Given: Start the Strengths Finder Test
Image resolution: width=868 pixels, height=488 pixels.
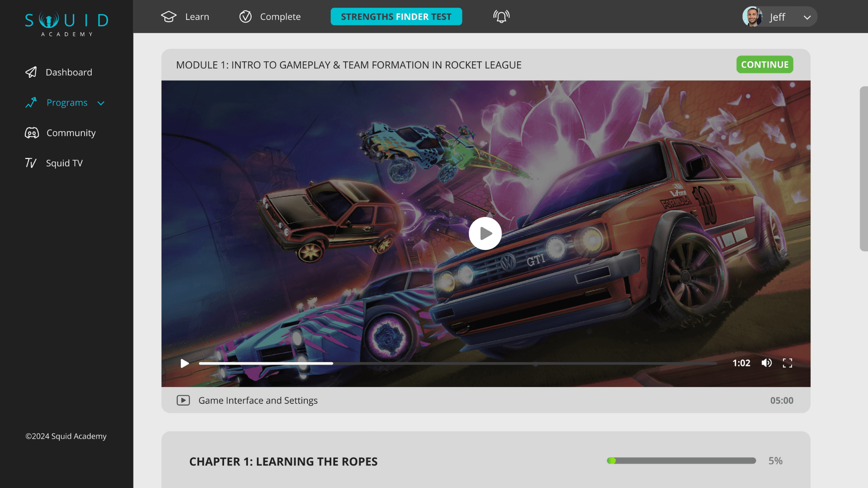Looking at the screenshot, I should click(396, 17).
